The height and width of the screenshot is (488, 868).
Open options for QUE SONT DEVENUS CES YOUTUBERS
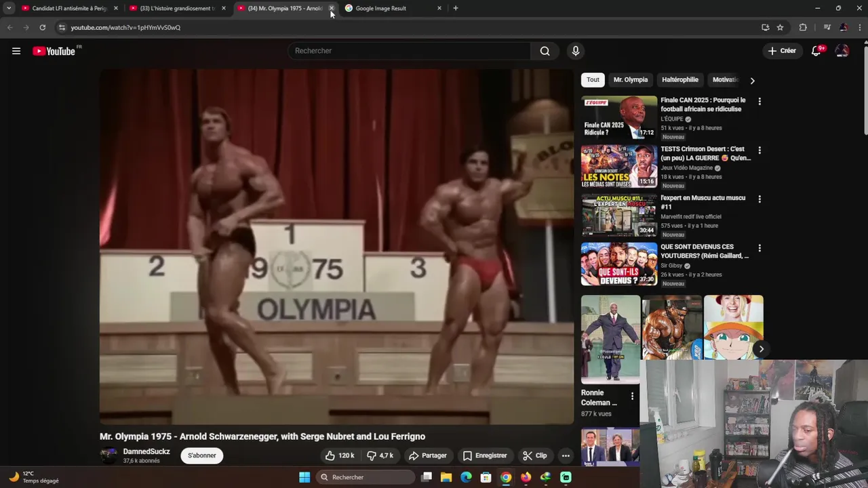tap(759, 248)
